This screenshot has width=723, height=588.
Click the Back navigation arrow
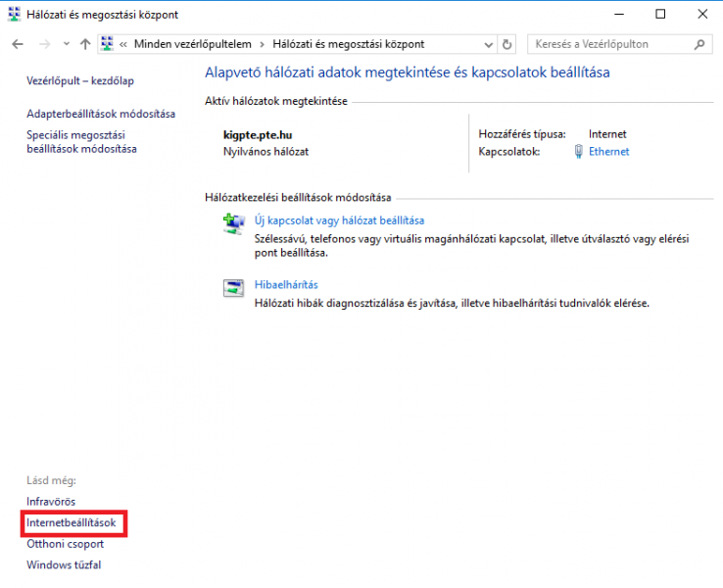click(x=18, y=45)
